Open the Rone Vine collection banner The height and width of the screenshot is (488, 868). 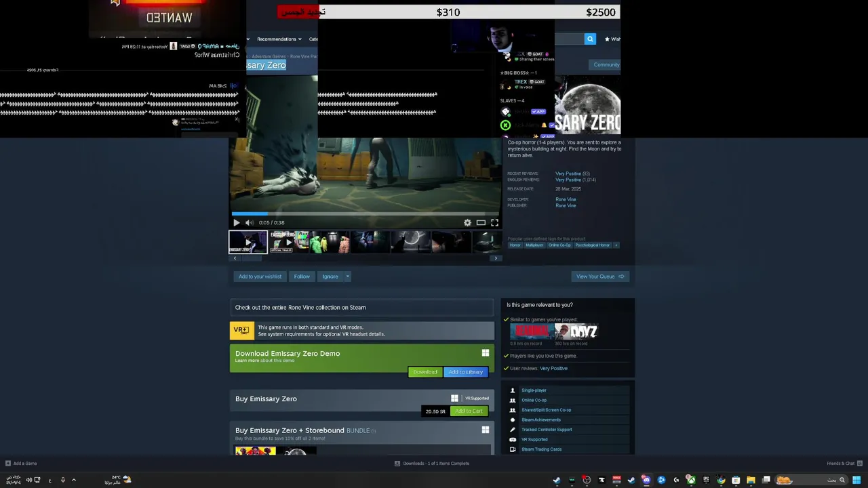[362, 308]
